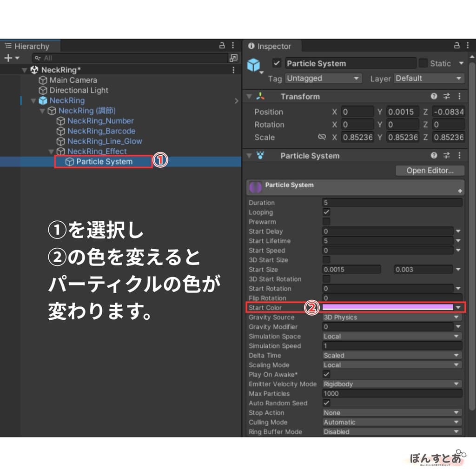Click the NeckRing blue prefab cube icon
Screen dimensions: 476x476
tap(43, 100)
